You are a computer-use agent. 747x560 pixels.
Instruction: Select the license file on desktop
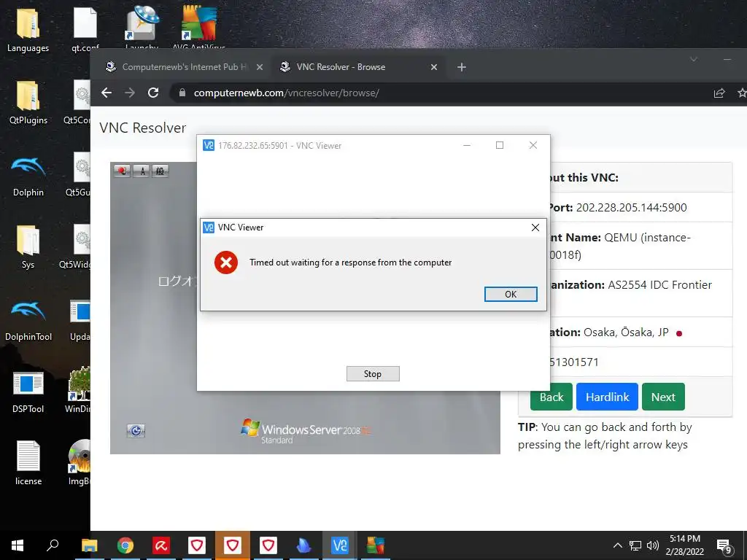coord(28,463)
